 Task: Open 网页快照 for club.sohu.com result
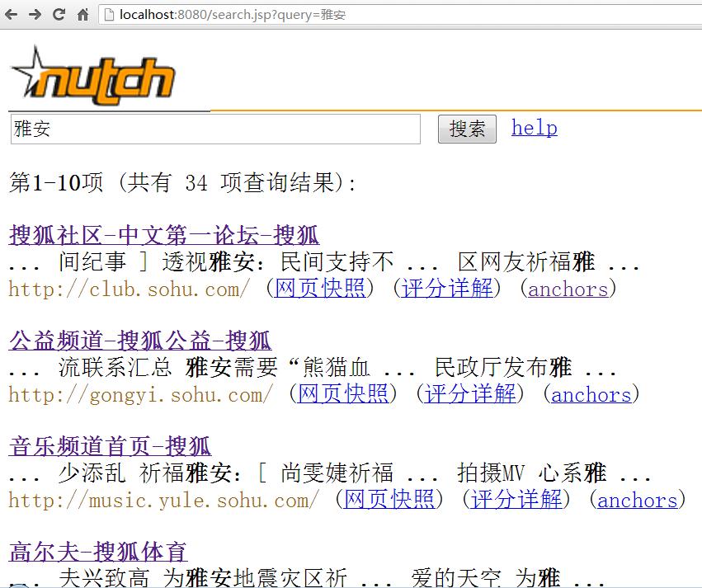pyautogui.click(x=320, y=288)
